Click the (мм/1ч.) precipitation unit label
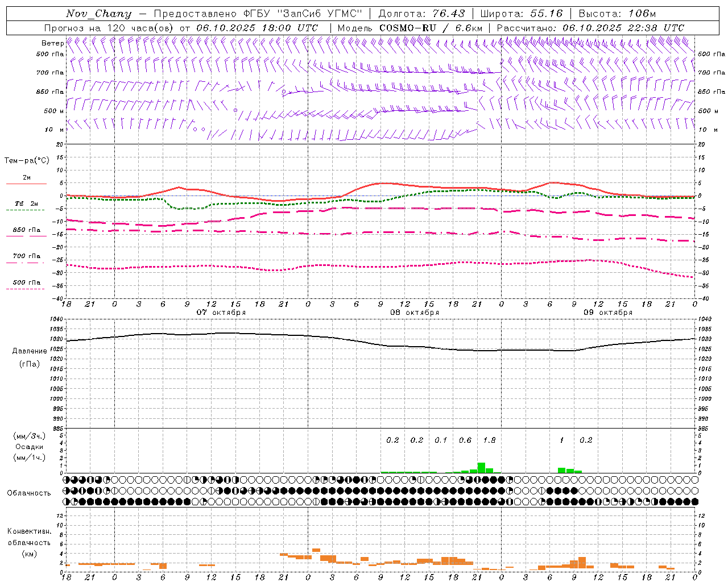Image resolution: width=728 pixels, height=582 pixels. point(30,458)
